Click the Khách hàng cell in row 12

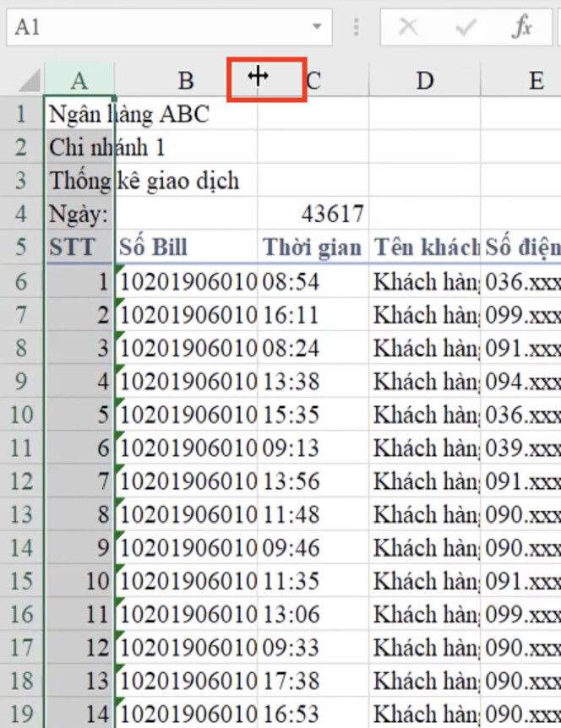pos(425,481)
